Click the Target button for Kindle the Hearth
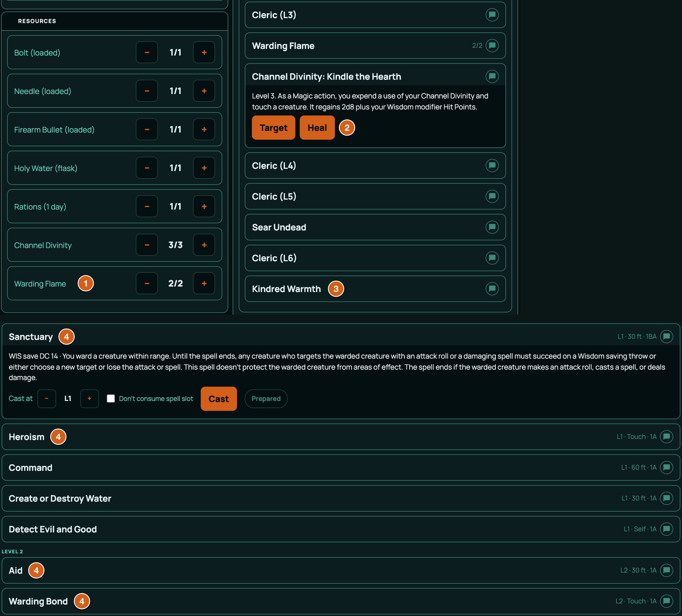 [x=274, y=127]
